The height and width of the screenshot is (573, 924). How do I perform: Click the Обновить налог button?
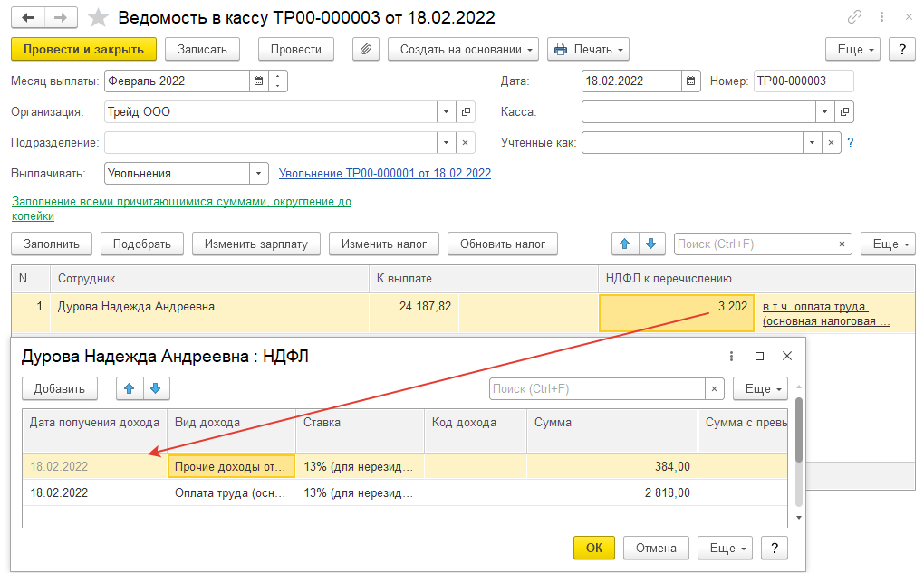point(503,244)
